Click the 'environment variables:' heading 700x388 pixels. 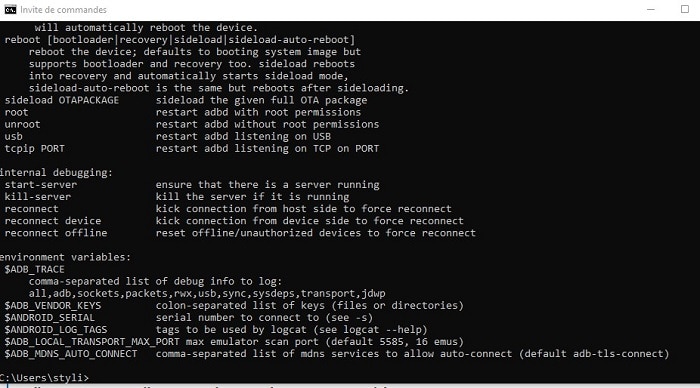point(65,257)
